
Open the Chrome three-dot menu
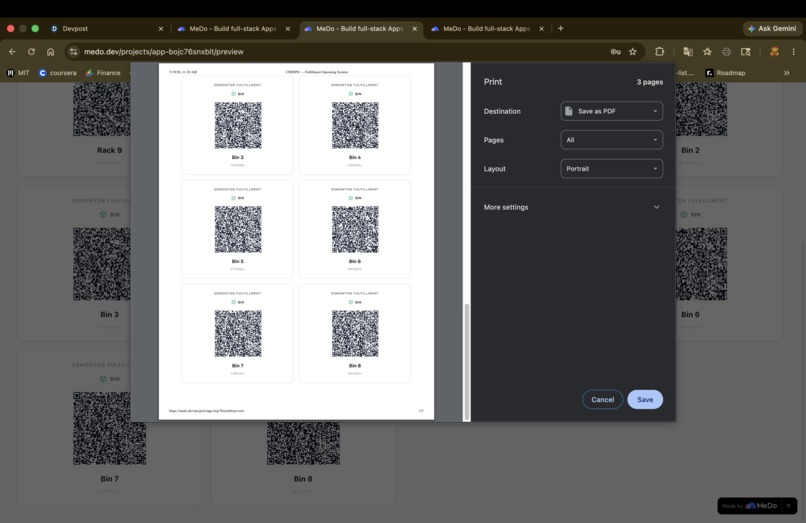click(x=793, y=51)
